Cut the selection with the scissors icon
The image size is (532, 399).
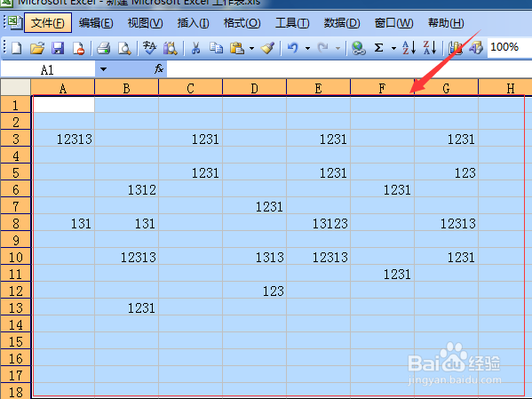tap(195, 48)
